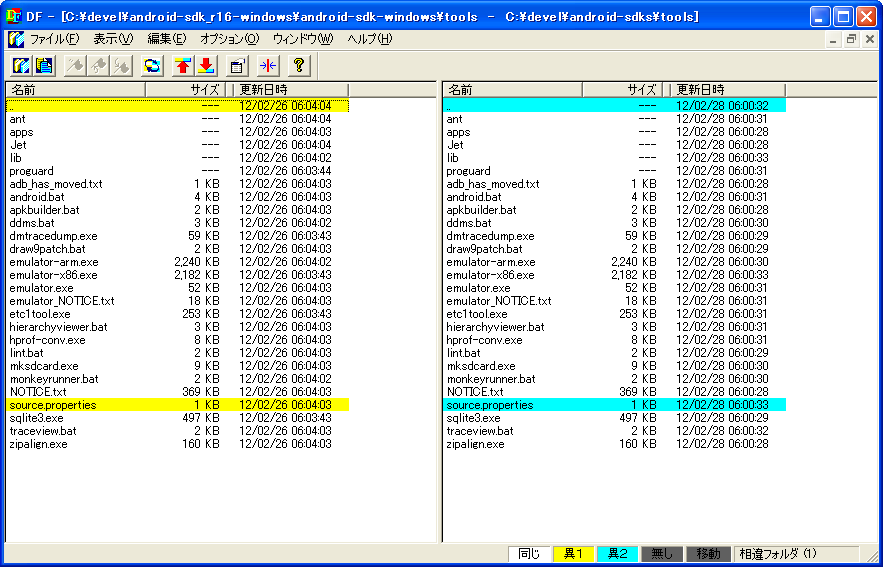The height and width of the screenshot is (567, 883).
Task: Click the third grayed-out jump toolbar icon
Action: coord(121,66)
